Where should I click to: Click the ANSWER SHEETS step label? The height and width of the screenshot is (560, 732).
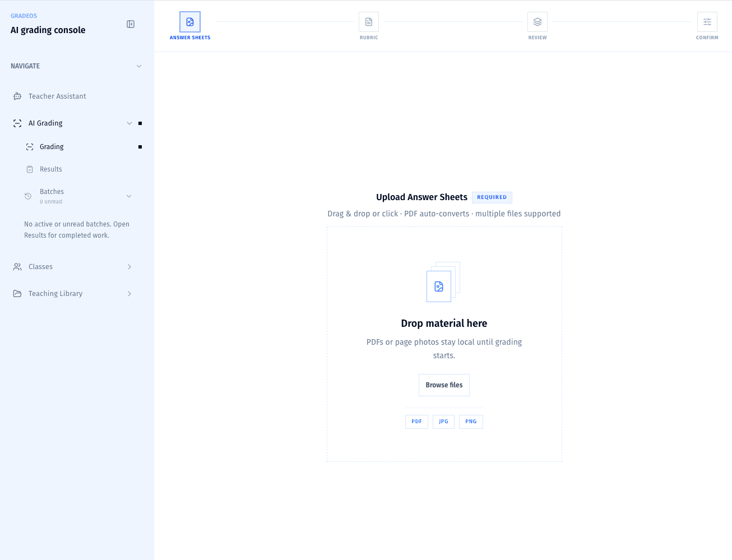tap(190, 38)
